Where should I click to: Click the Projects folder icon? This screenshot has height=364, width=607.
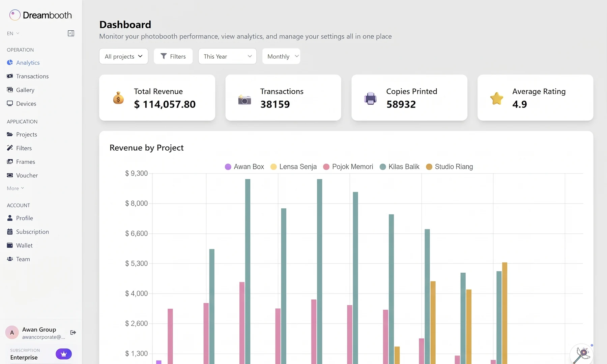tap(10, 134)
